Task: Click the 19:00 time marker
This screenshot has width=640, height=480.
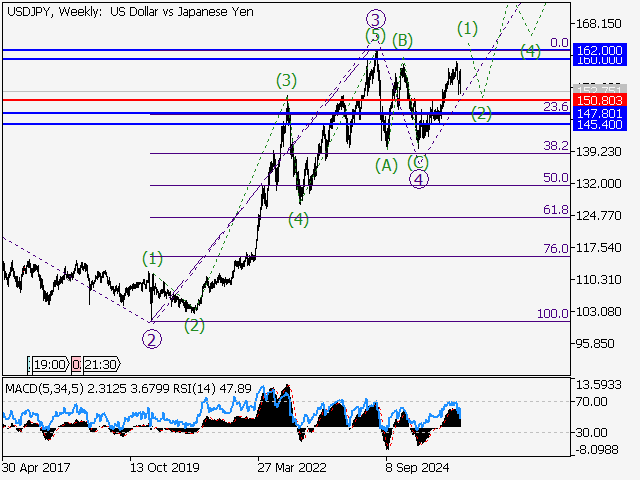Action: pos(50,365)
